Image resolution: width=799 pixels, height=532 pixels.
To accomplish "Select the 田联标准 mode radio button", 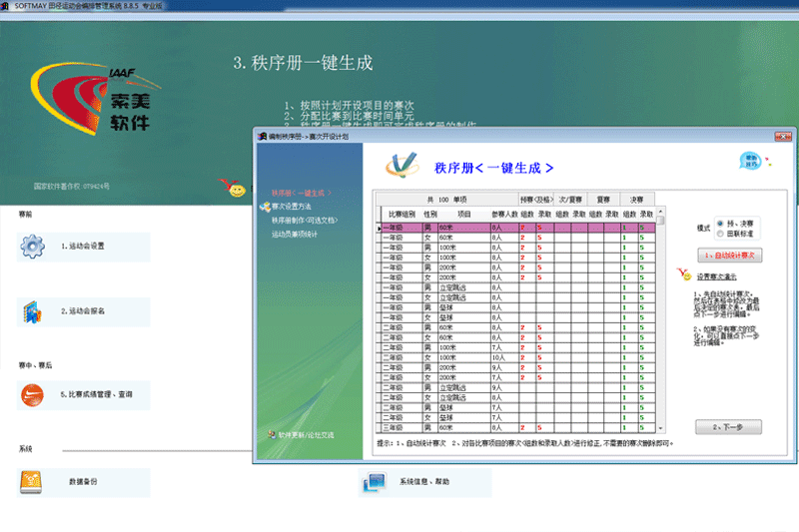I will pyautogui.click(x=720, y=234).
